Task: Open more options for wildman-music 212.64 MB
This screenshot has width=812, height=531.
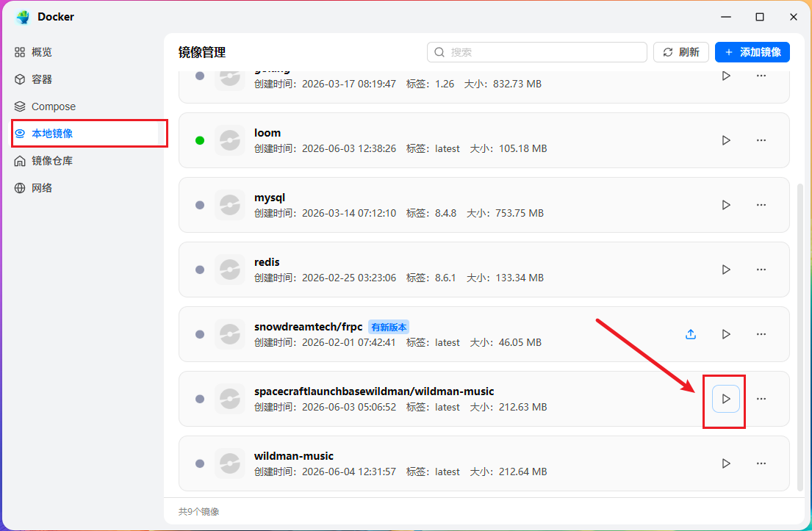Action: click(761, 463)
